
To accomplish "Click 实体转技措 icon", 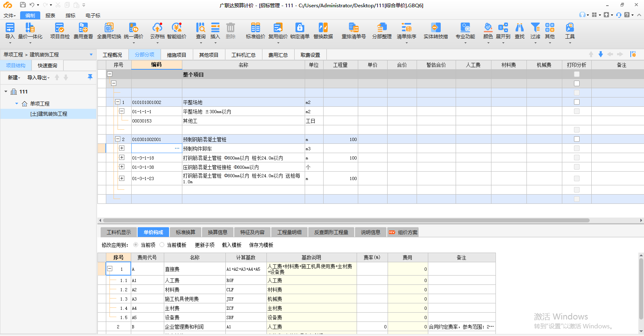I will [436, 27].
